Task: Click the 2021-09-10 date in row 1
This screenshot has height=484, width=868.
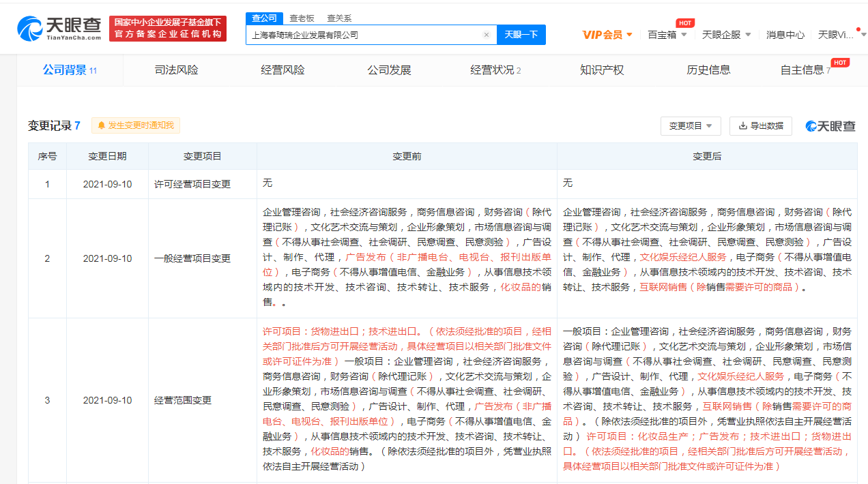Action: 107,184
